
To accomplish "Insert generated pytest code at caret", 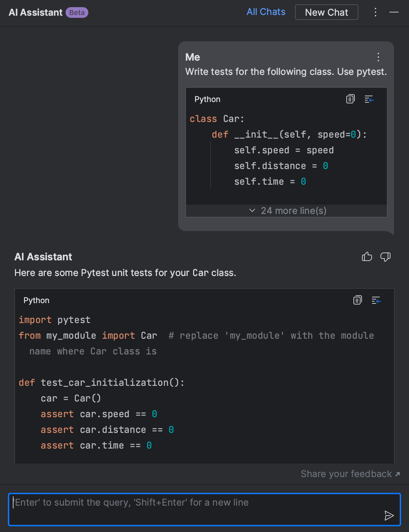I will (x=376, y=300).
